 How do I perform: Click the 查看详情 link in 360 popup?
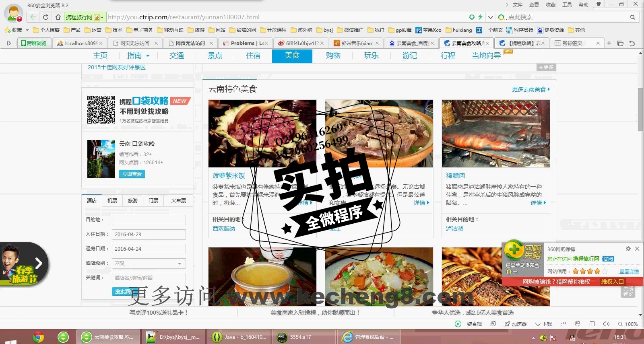pyautogui.click(x=629, y=272)
